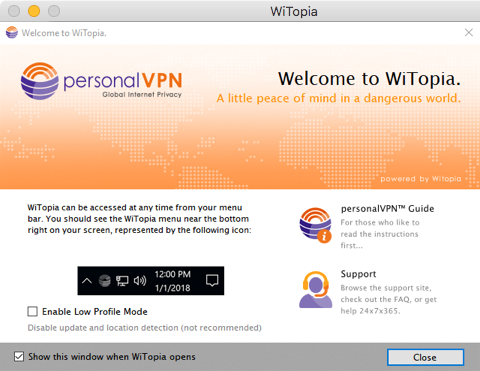Image resolution: width=480 pixels, height=371 pixels.
Task: Click 'For those who like to read' description
Action: coord(380,234)
